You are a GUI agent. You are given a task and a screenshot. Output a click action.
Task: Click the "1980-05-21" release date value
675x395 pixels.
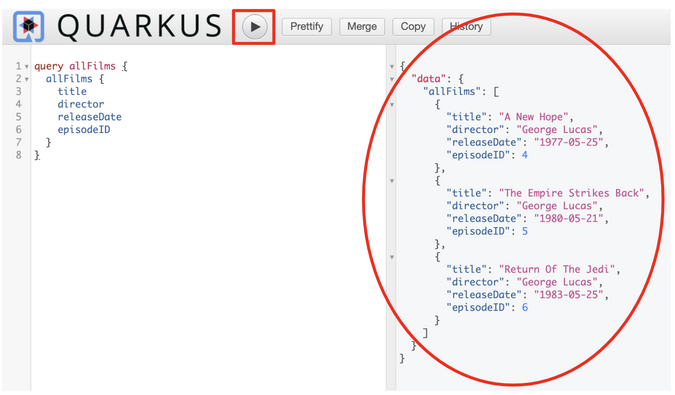[x=569, y=219]
